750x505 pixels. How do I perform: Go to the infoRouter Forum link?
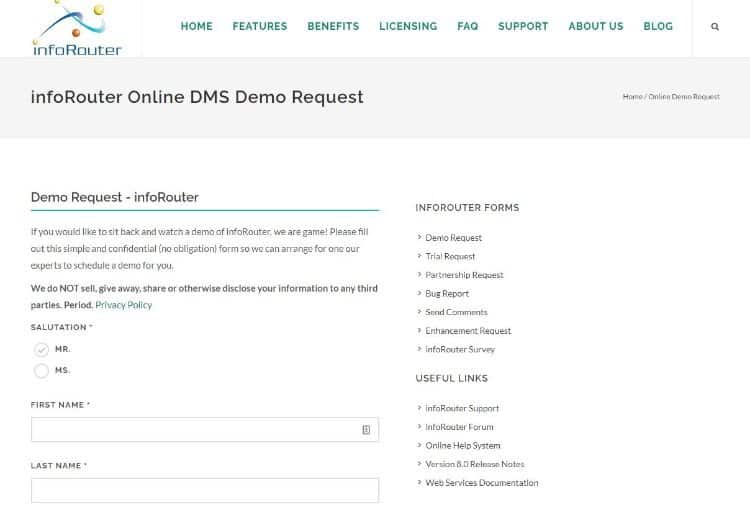click(x=459, y=427)
